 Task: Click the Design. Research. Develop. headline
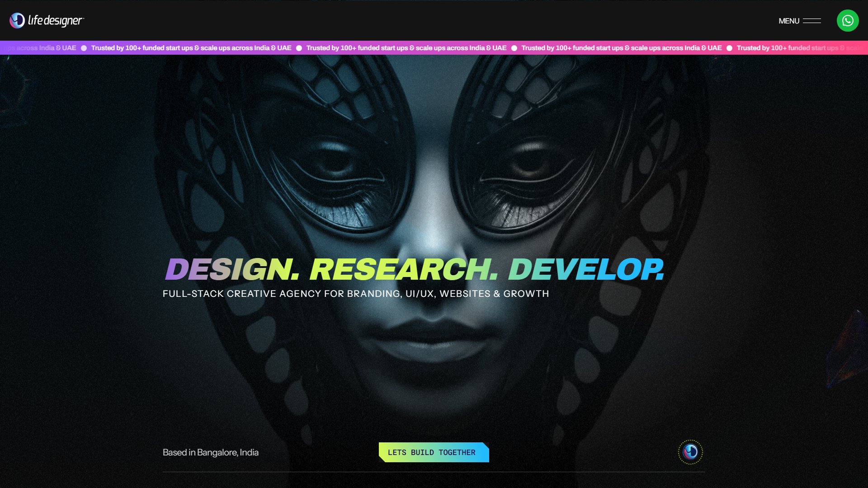415,269
